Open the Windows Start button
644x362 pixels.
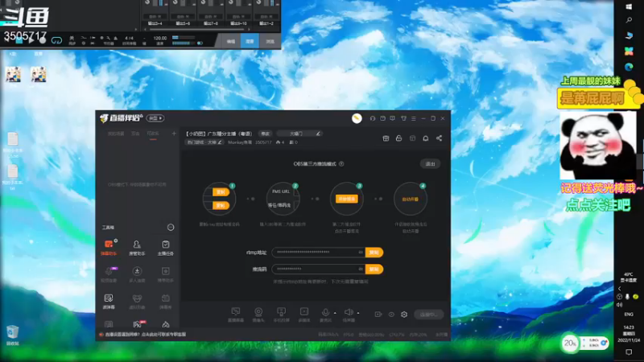tap(629, 7)
